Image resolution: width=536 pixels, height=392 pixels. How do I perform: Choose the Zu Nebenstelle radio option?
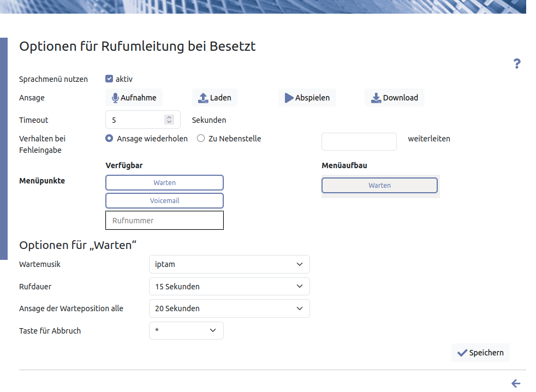tap(201, 139)
